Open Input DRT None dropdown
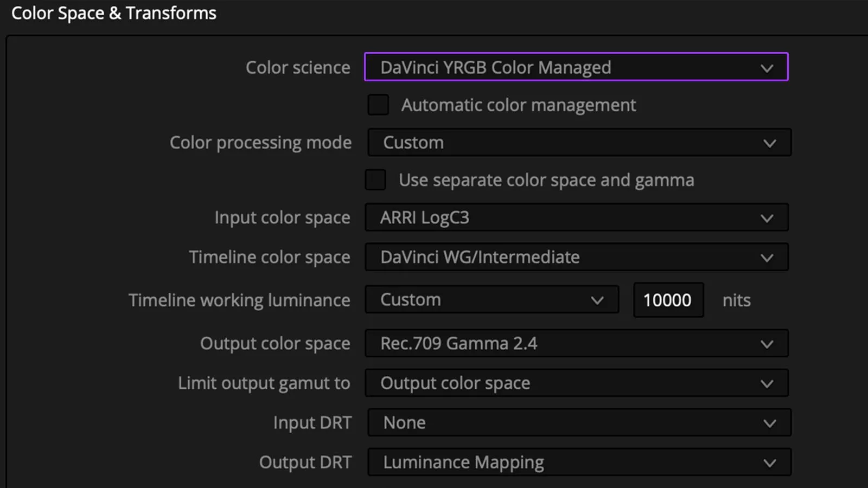 tap(579, 423)
